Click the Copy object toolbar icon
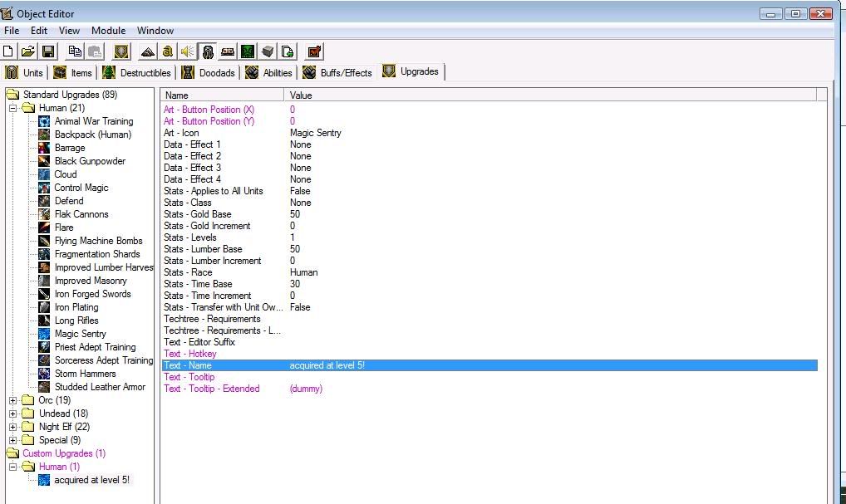Image resolution: width=846 pixels, height=504 pixels. coord(75,51)
